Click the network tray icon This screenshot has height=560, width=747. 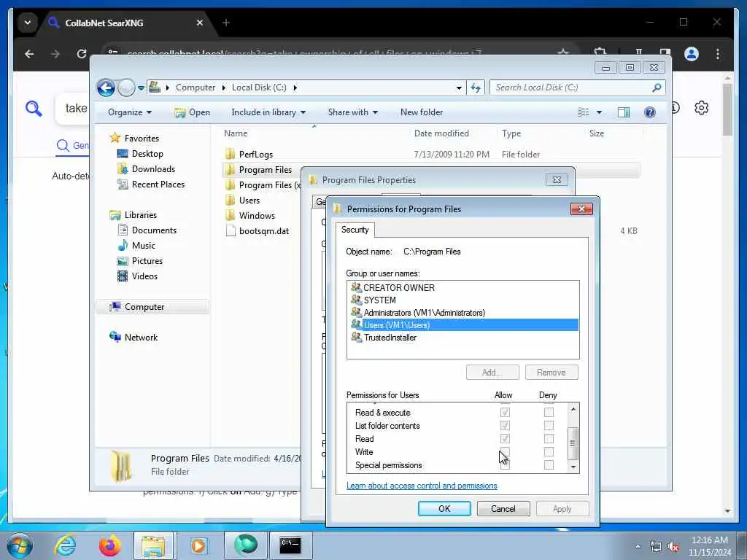tap(656, 547)
